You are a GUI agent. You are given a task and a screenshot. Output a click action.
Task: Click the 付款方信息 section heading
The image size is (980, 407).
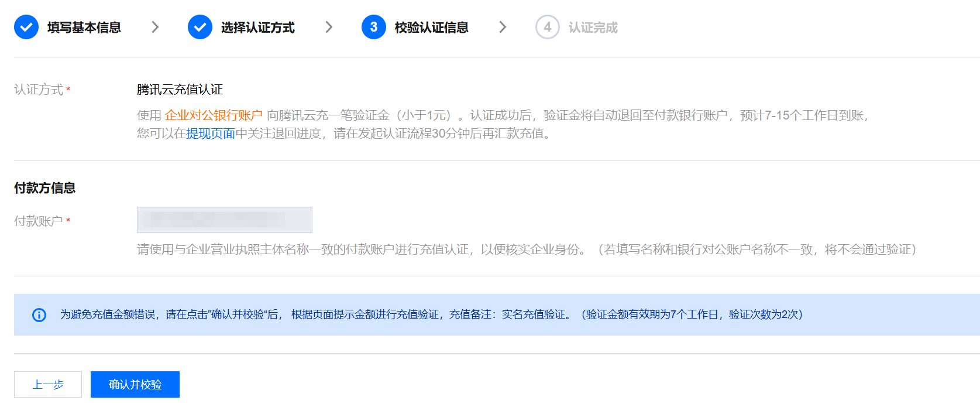click(x=45, y=188)
